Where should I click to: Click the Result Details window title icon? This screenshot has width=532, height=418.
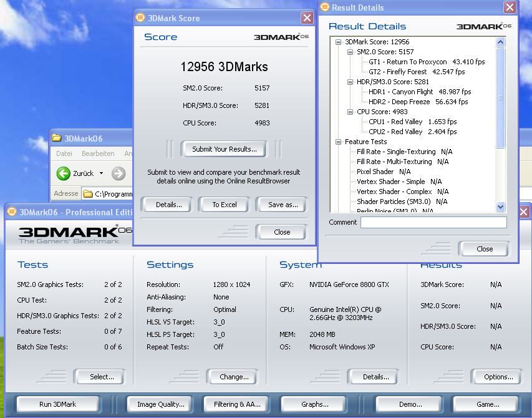(x=325, y=7)
